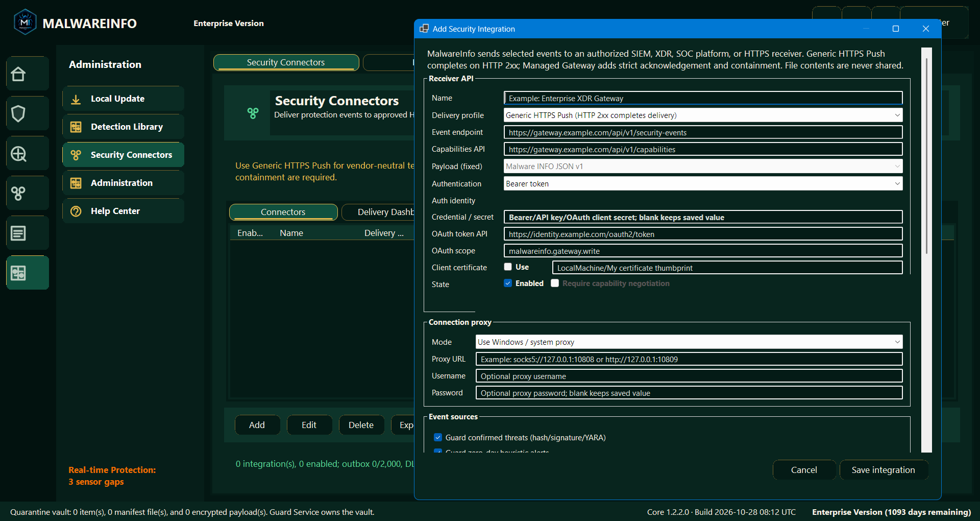Click the Cancel button

click(804, 470)
